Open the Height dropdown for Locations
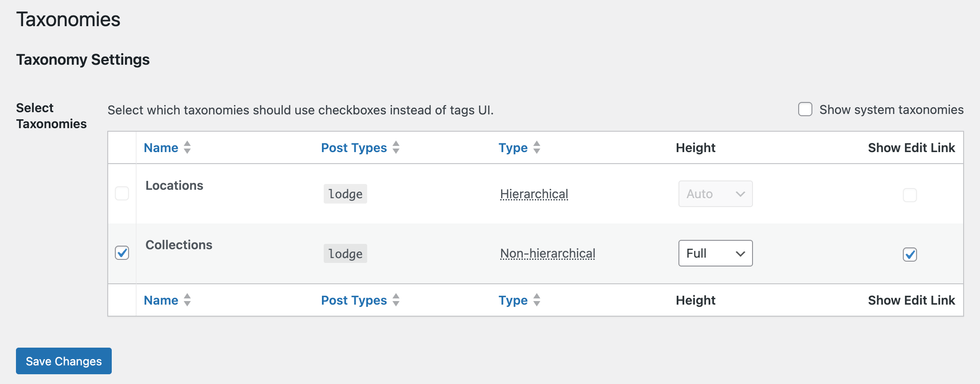This screenshot has width=980, height=384. (x=715, y=194)
